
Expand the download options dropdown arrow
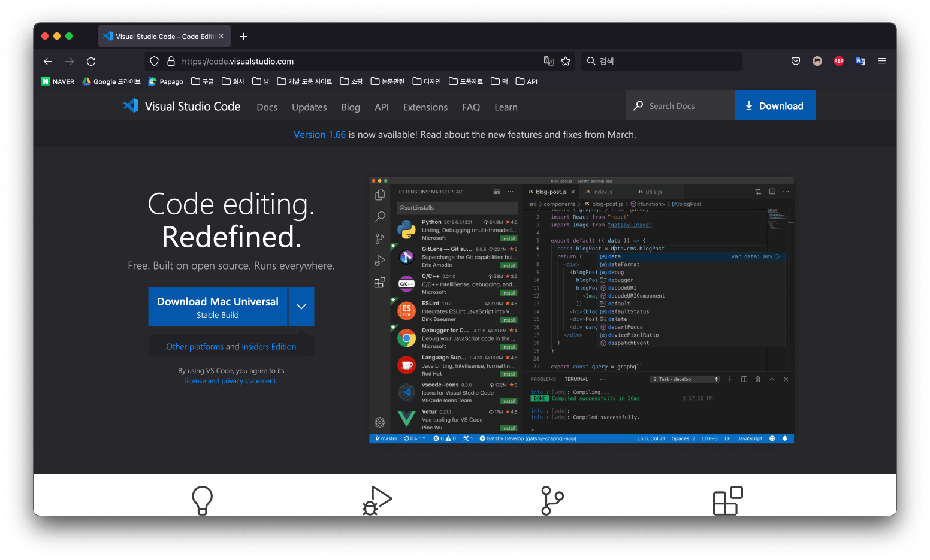[x=301, y=307]
